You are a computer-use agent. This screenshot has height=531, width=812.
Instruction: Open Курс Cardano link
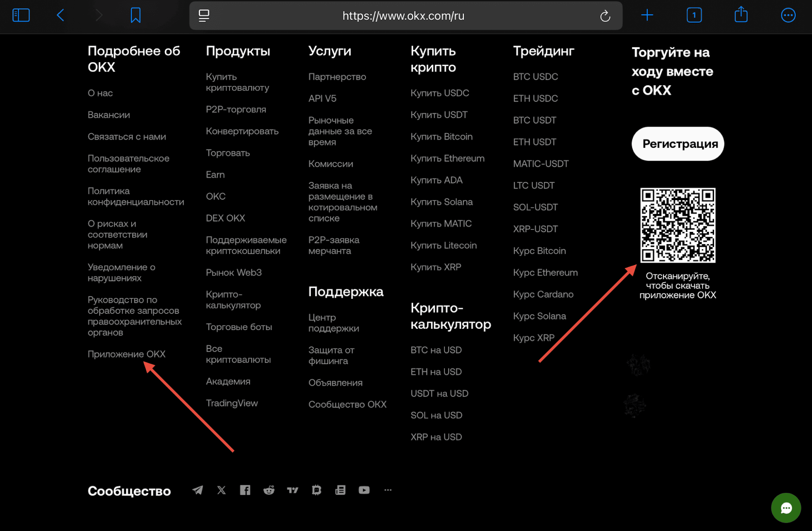[543, 294]
